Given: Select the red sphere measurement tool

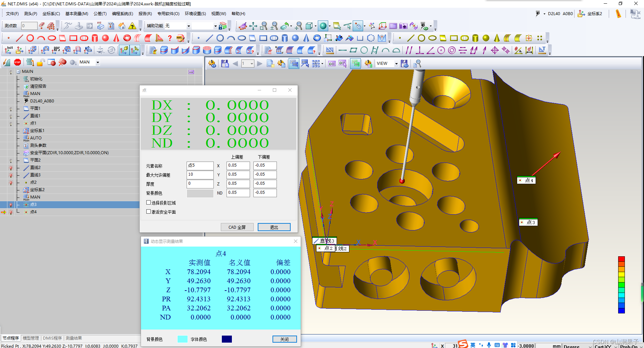Looking at the screenshot, I should [x=105, y=38].
